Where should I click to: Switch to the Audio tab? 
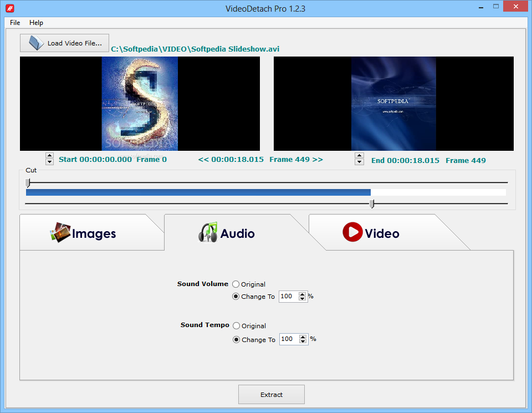coord(236,233)
